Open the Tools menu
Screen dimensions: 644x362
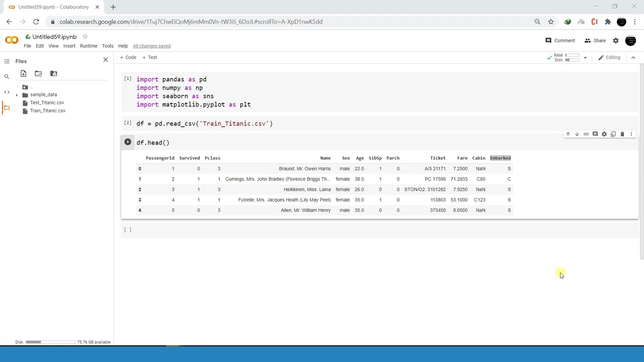tap(108, 46)
